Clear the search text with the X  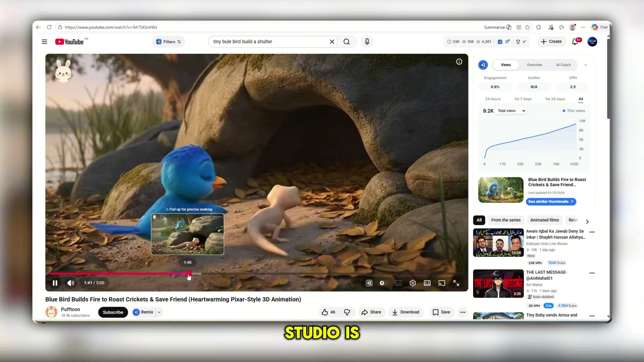click(x=332, y=42)
